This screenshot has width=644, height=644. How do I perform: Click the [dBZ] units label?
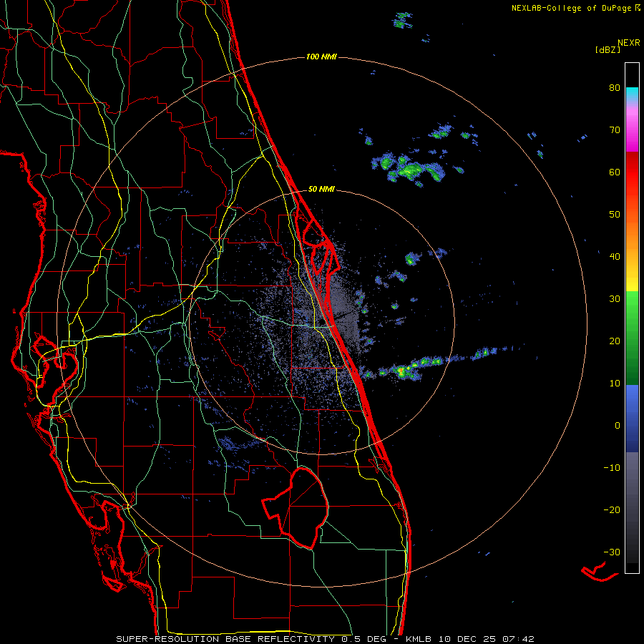608,49
